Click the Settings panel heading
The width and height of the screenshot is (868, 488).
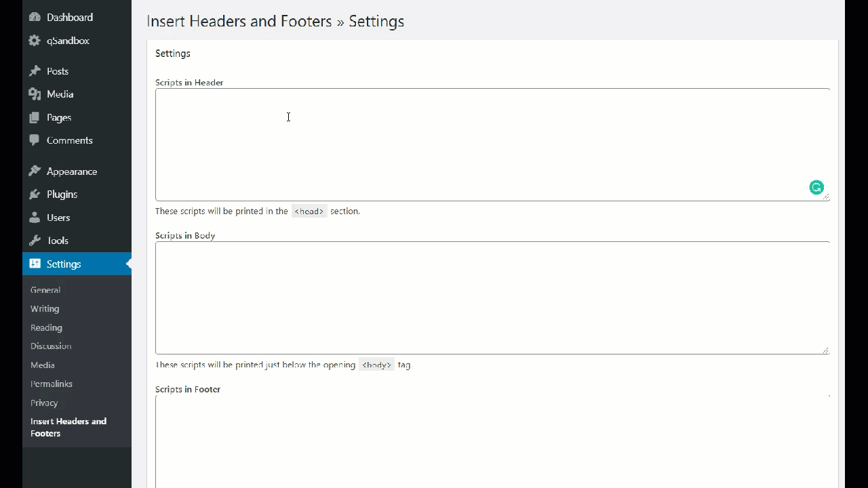(x=173, y=54)
